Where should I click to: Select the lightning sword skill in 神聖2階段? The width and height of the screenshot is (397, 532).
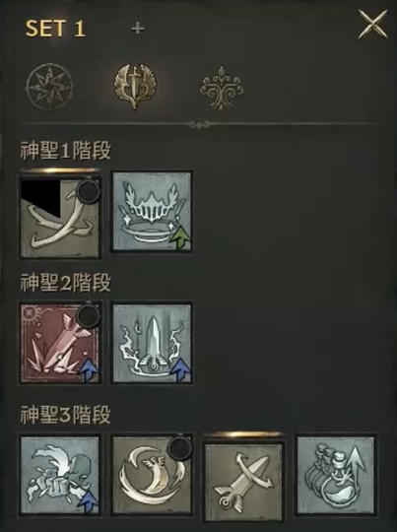coord(152,344)
